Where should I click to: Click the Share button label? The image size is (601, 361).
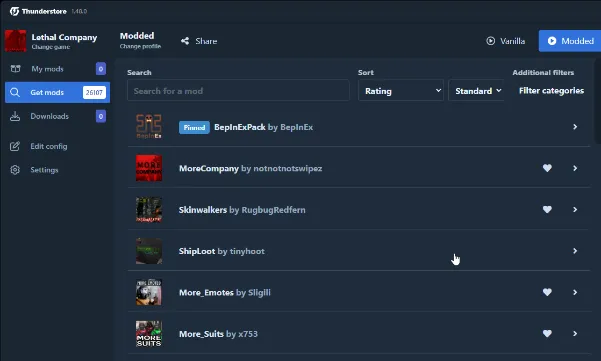click(x=206, y=41)
